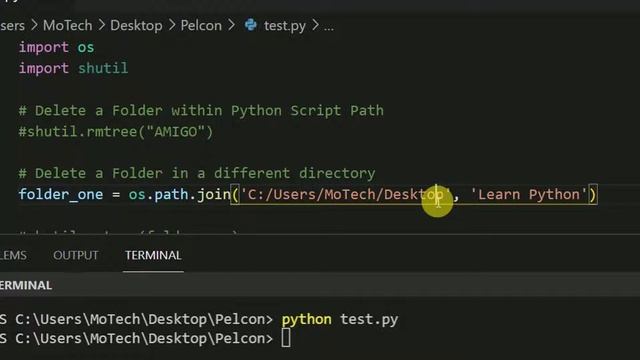Select the Pelcon breadcrumb segment
Image resolution: width=640 pixels, height=360 pixels.
point(201,26)
